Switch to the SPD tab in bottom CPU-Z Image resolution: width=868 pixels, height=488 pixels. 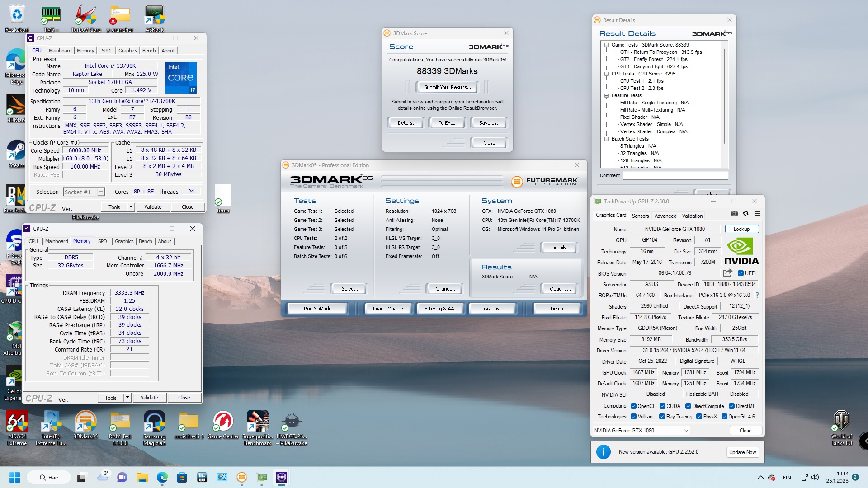coord(103,241)
